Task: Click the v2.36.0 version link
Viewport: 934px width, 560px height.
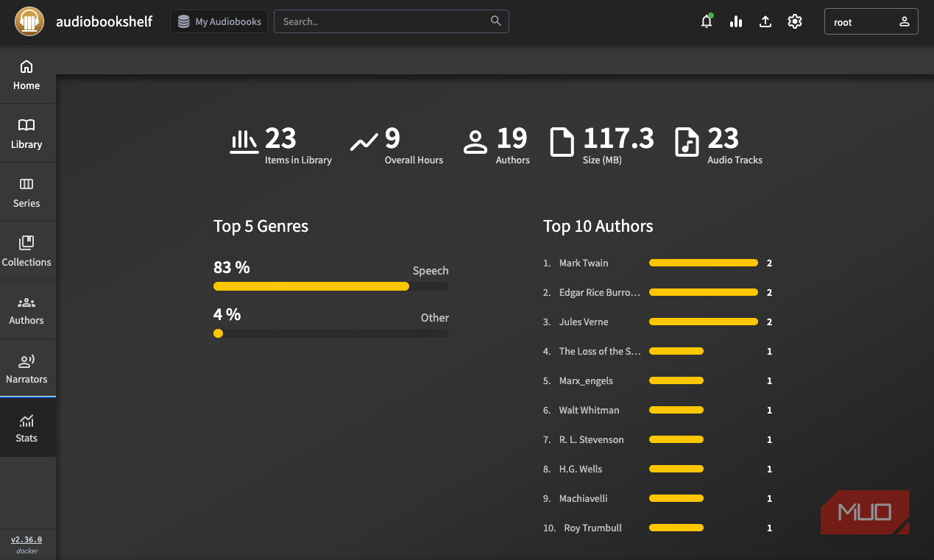Action: coord(26,539)
